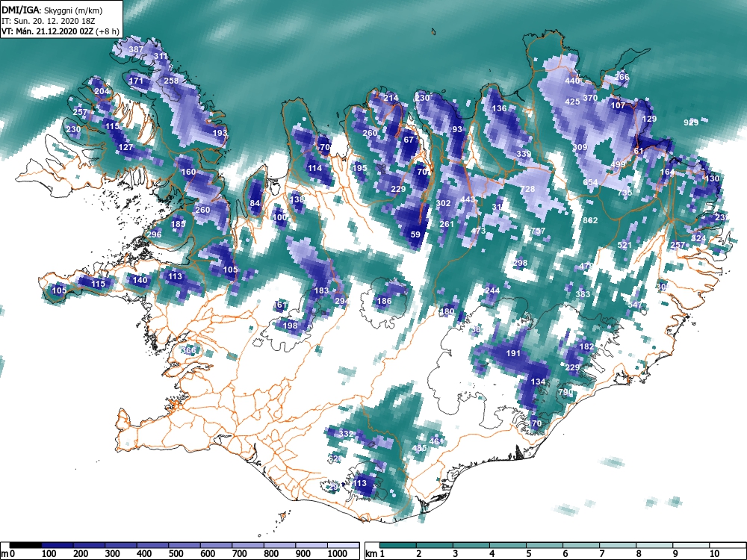Select the 'km 1' legend label

point(374,554)
